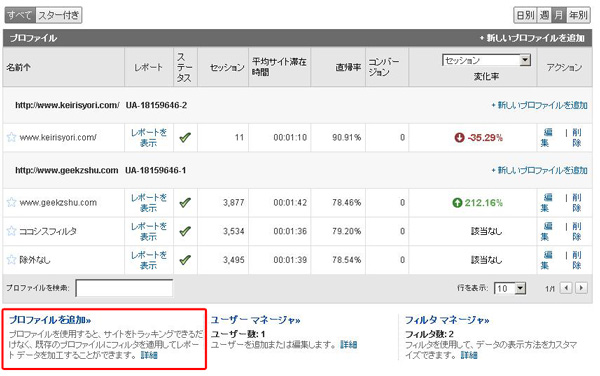
Task: Click status checkmark for ココシスフィルタ
Action: coord(185,231)
